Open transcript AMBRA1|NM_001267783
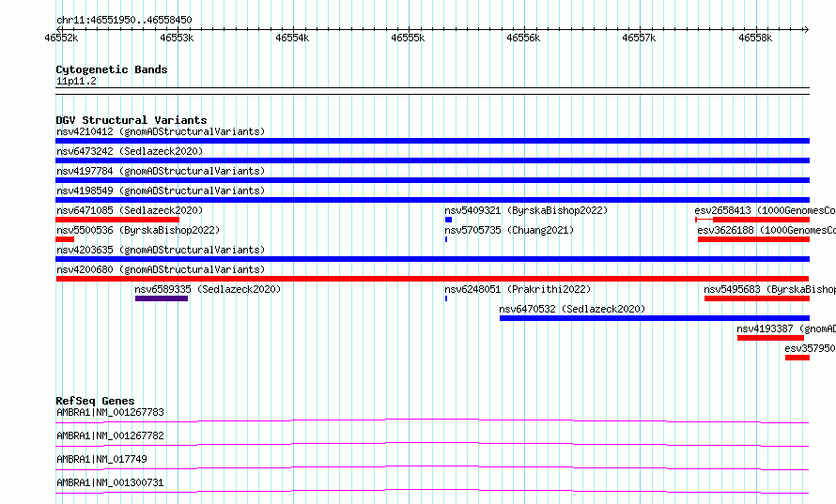836x504 pixels. pyautogui.click(x=110, y=412)
